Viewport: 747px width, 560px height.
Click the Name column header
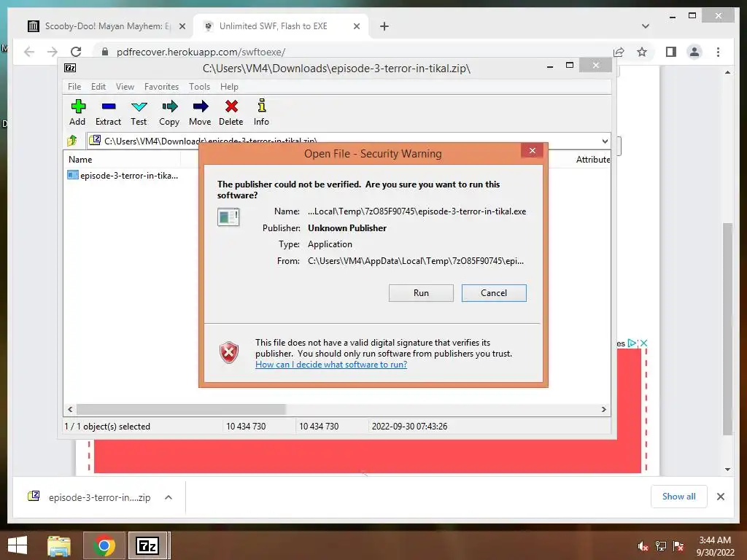tap(80, 160)
